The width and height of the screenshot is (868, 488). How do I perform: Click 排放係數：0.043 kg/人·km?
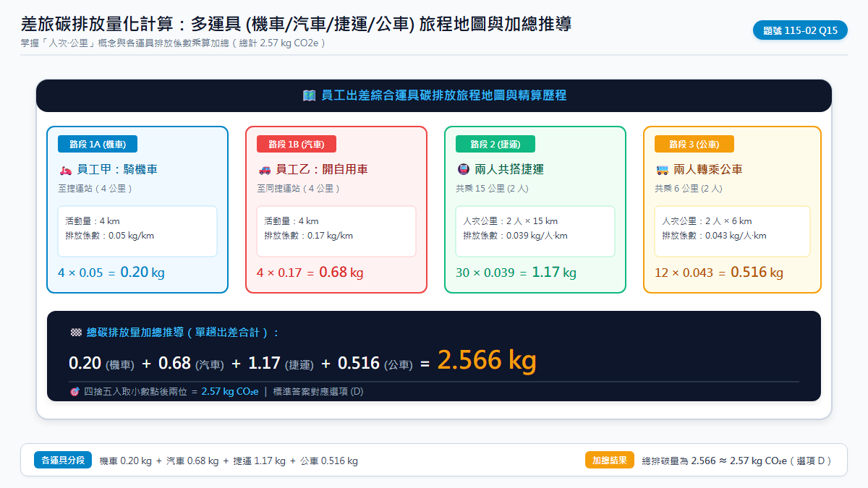(x=715, y=236)
